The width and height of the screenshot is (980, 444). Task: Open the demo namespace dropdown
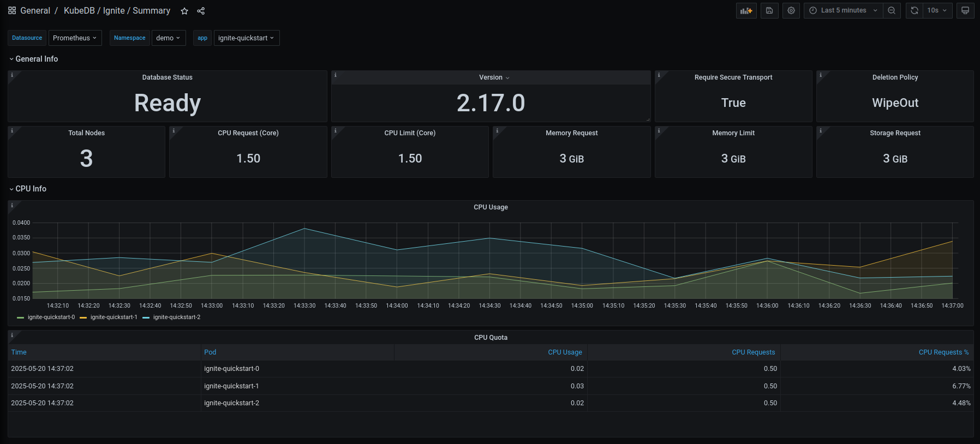(168, 38)
